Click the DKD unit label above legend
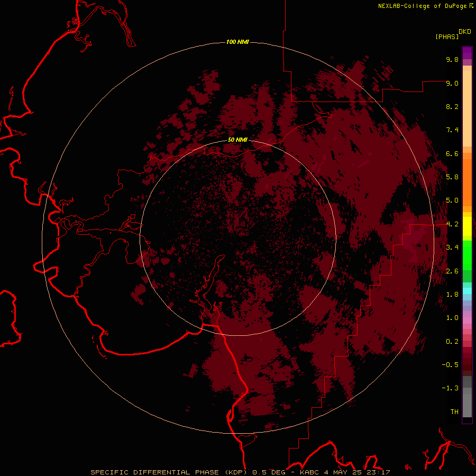Screen dimensions: 476x476 pos(465,32)
